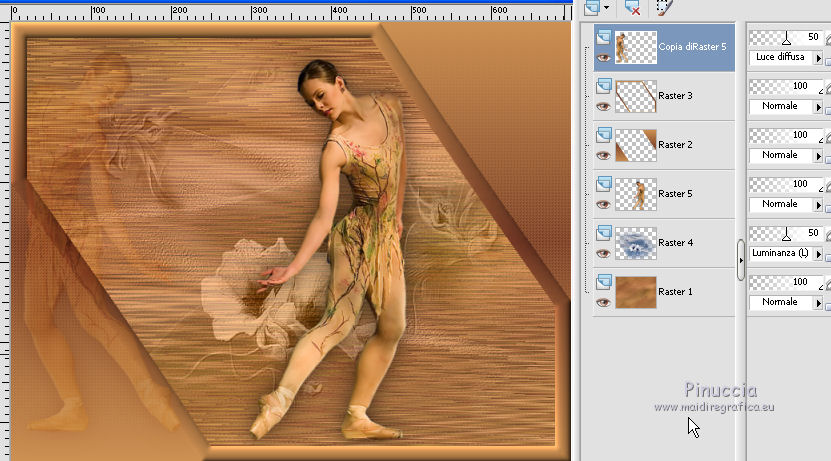Click the Edit Selection icon
This screenshot has height=461, width=831.
click(664, 7)
